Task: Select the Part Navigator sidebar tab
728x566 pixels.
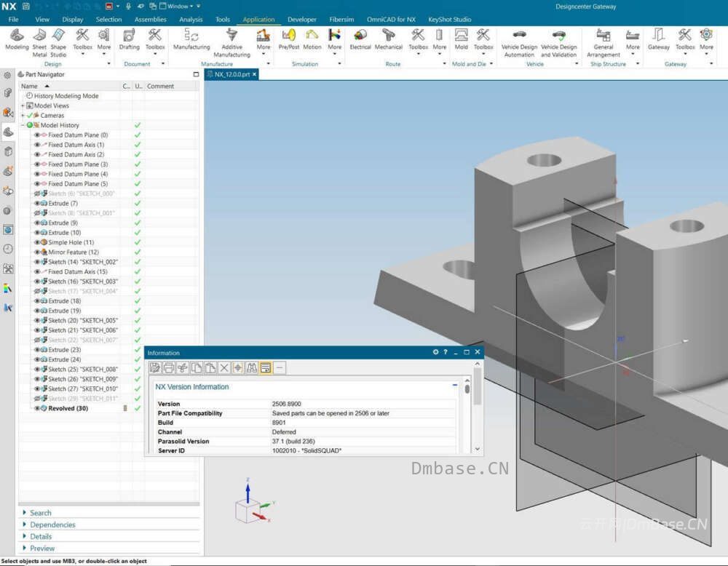Action: (8, 132)
